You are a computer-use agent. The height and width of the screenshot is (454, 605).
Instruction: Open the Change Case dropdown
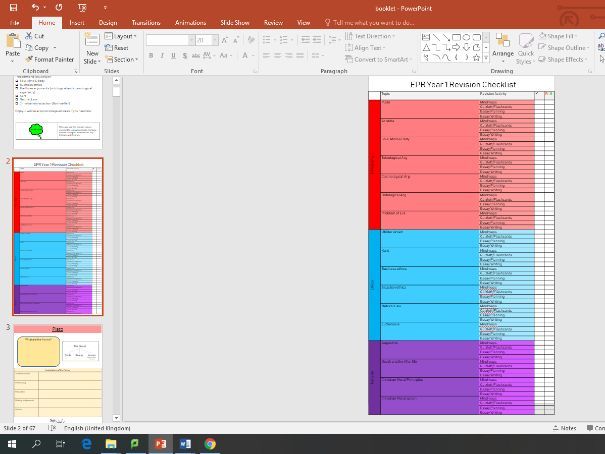(225, 56)
